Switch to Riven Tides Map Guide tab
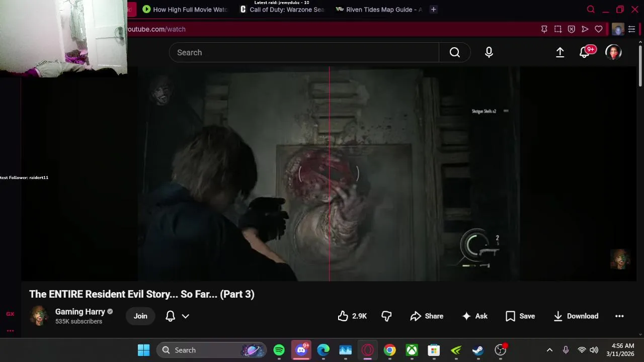 (x=379, y=9)
